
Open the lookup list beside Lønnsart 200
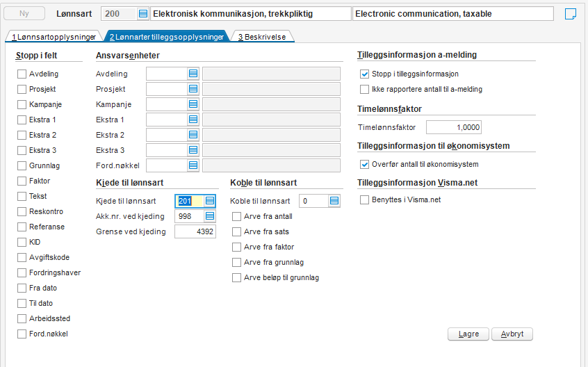pos(143,14)
